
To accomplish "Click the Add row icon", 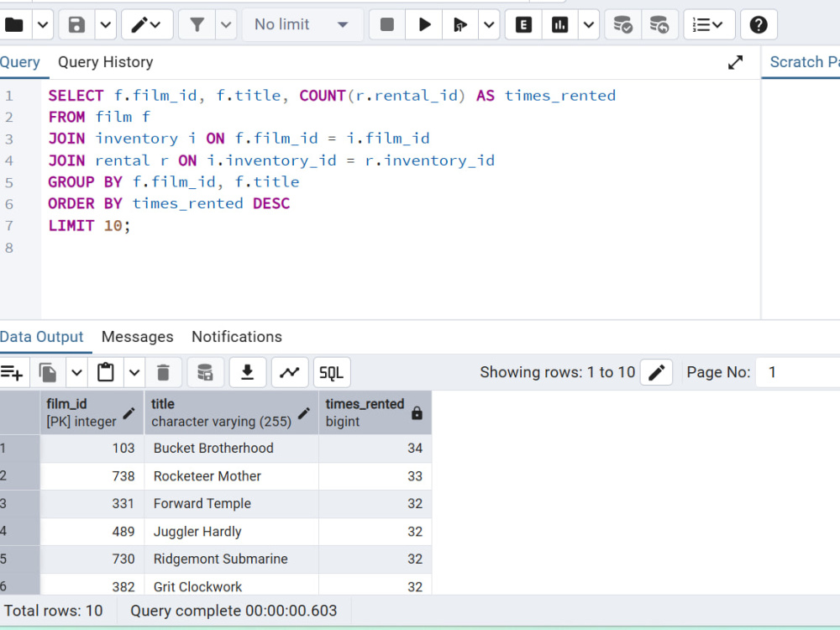I will pyautogui.click(x=11, y=372).
